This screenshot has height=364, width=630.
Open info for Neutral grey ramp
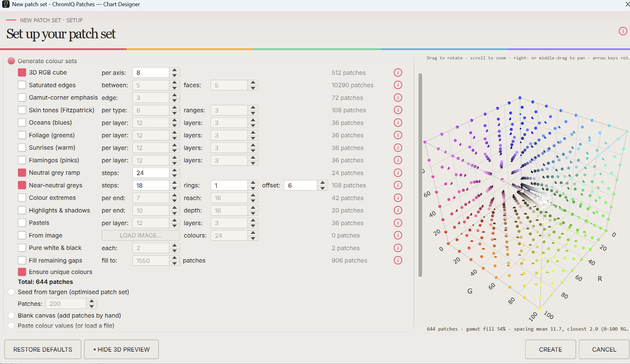coord(398,173)
